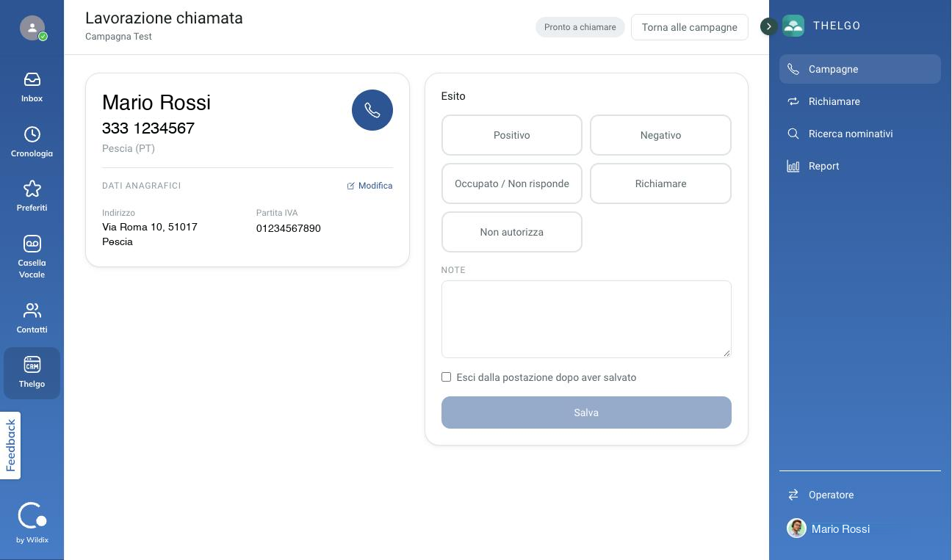
Task: Click into the Note text area
Action: click(x=586, y=319)
